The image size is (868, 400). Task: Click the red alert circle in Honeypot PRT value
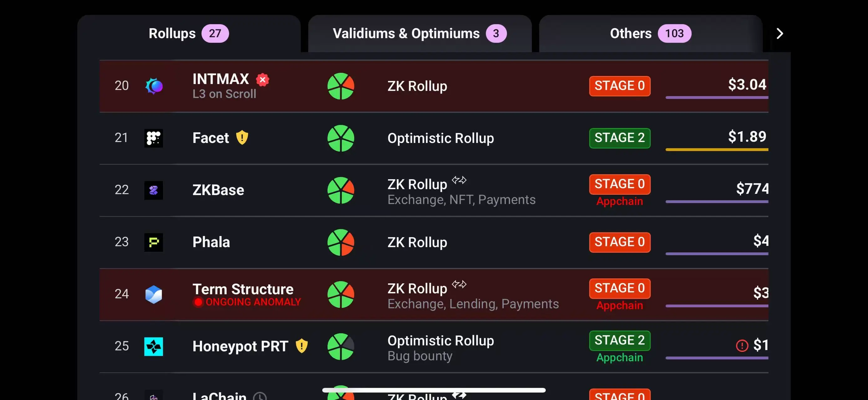tap(742, 346)
